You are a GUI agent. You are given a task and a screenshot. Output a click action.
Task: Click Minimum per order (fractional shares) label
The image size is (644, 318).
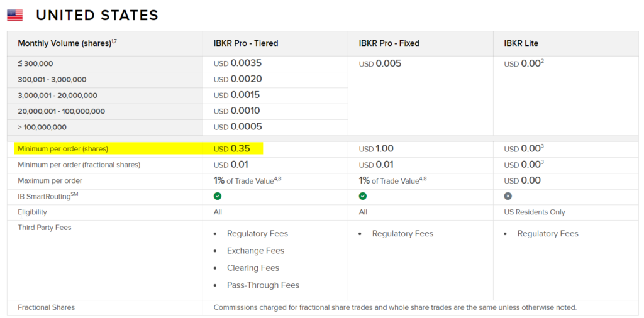coord(79,165)
